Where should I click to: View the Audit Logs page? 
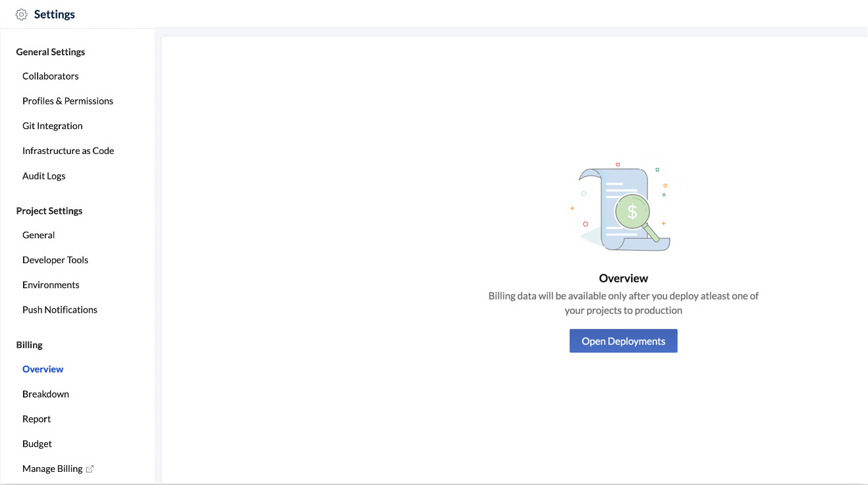(x=44, y=176)
